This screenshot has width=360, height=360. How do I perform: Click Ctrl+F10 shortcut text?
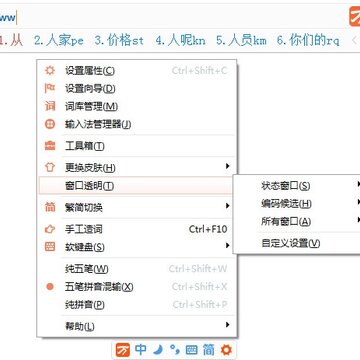pyautogui.click(x=208, y=229)
